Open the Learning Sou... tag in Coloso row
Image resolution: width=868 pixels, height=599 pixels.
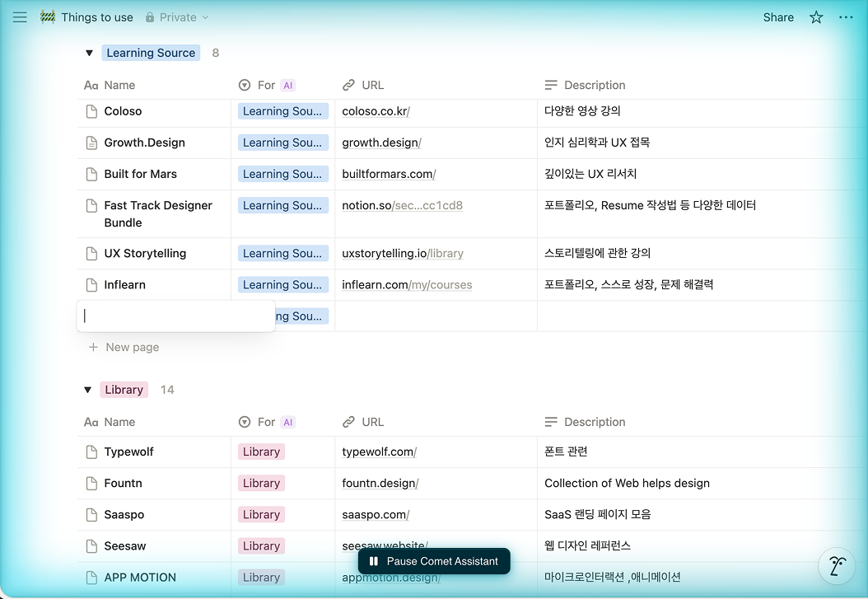pos(282,111)
